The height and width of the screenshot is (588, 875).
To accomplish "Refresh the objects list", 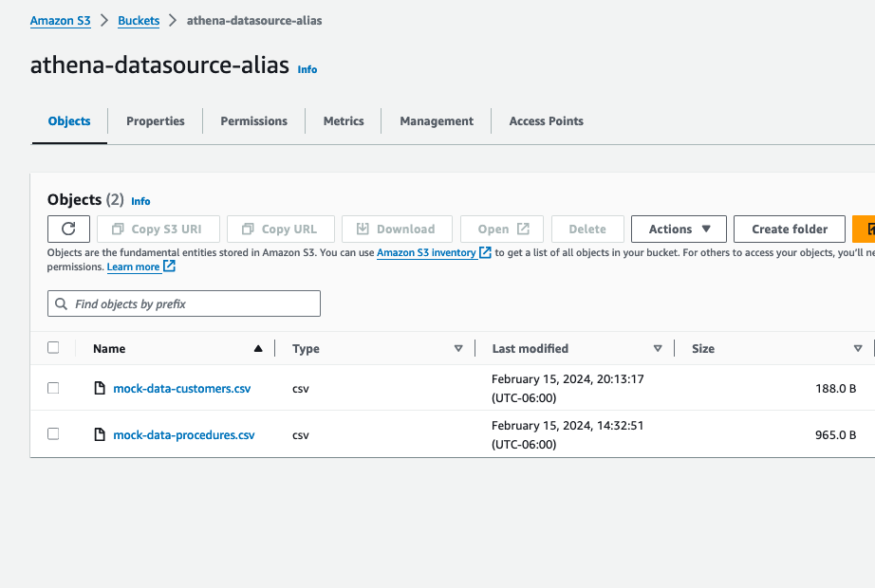I will (68, 229).
